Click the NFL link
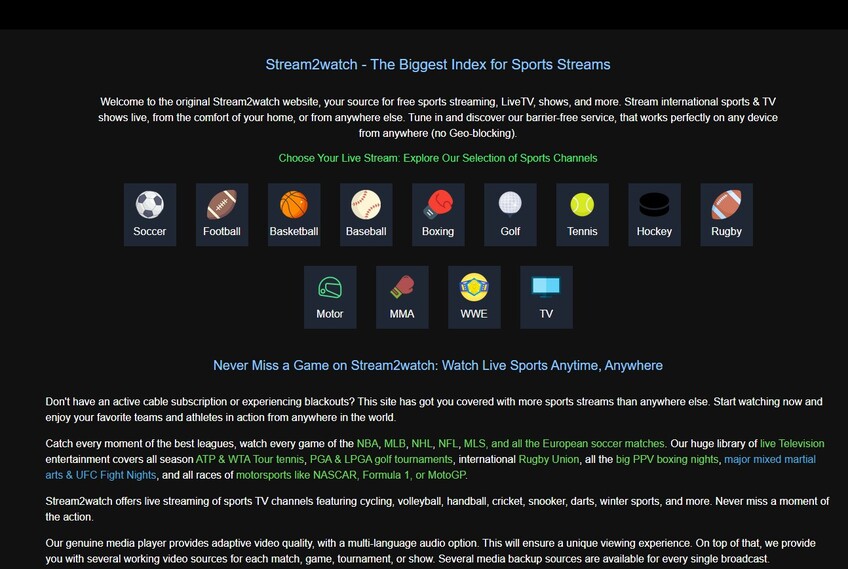 (x=448, y=444)
